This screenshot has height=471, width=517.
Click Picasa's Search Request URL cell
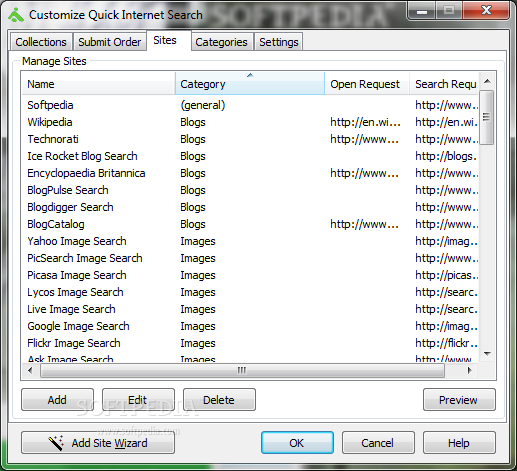[446, 275]
